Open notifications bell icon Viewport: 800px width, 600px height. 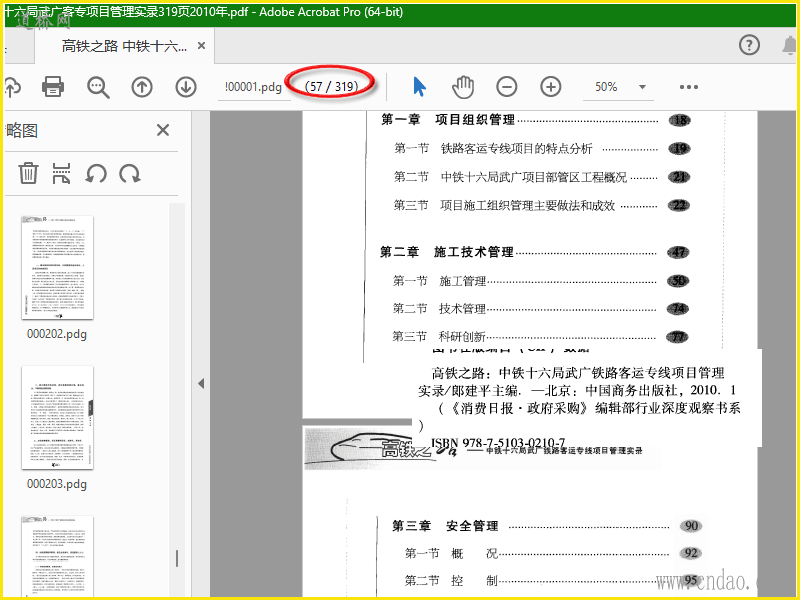pyautogui.click(x=789, y=45)
